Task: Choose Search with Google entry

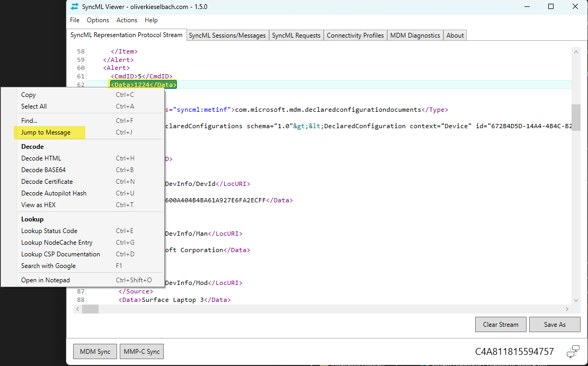Action: [x=83, y=265]
